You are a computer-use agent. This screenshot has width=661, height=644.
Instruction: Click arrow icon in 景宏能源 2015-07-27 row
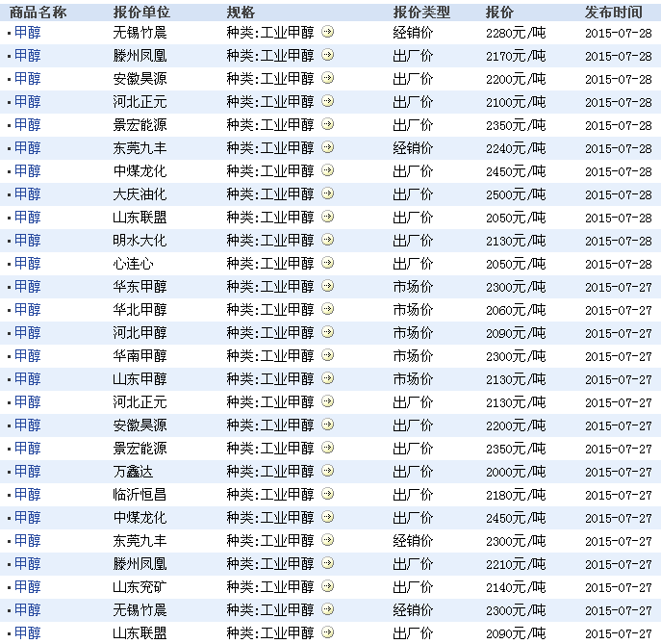(327, 448)
